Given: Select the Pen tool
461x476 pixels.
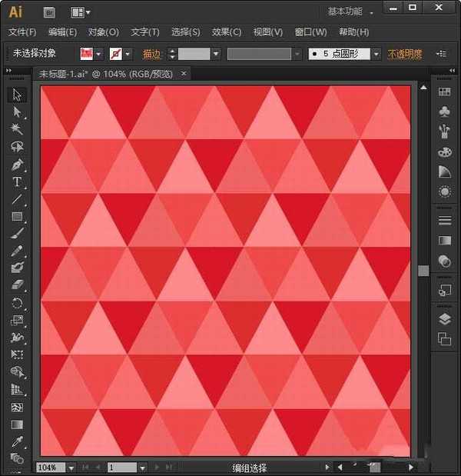Looking at the screenshot, I should click(x=17, y=165).
